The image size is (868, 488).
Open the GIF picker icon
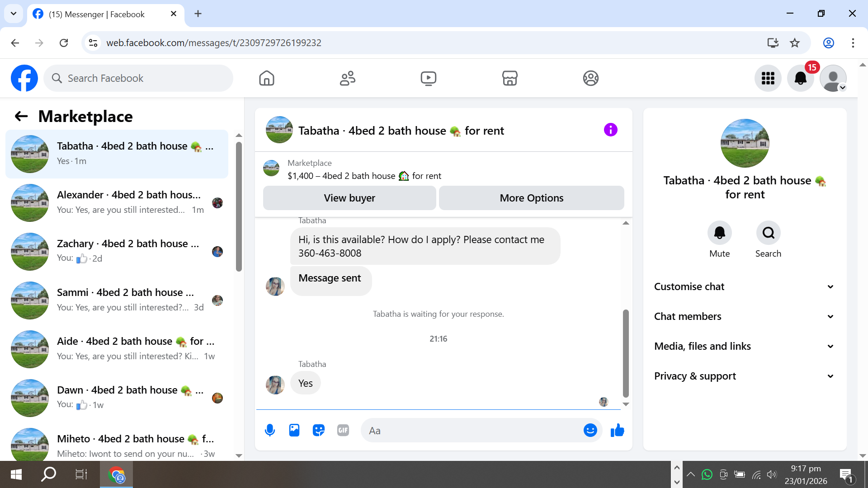[343, 430]
